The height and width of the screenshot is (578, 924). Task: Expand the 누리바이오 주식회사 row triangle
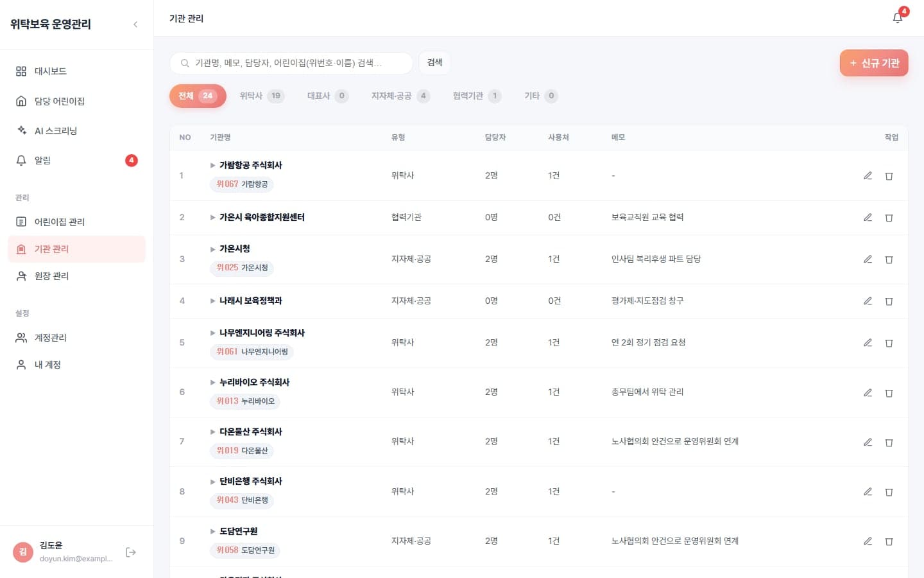click(213, 383)
